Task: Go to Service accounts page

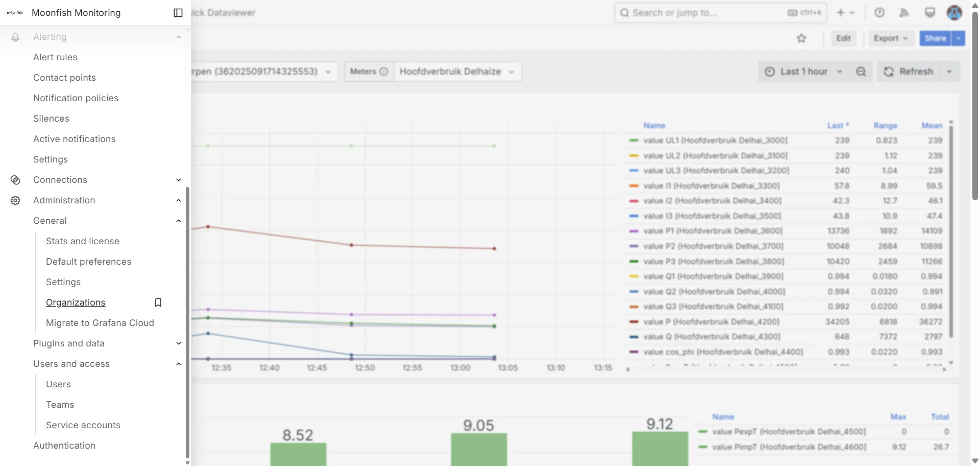Action: 83,425
